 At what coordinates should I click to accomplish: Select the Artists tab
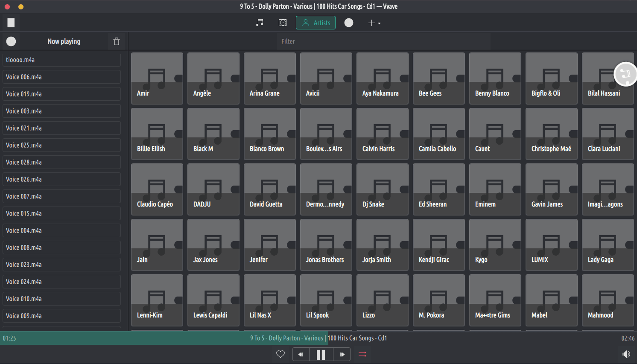[316, 23]
